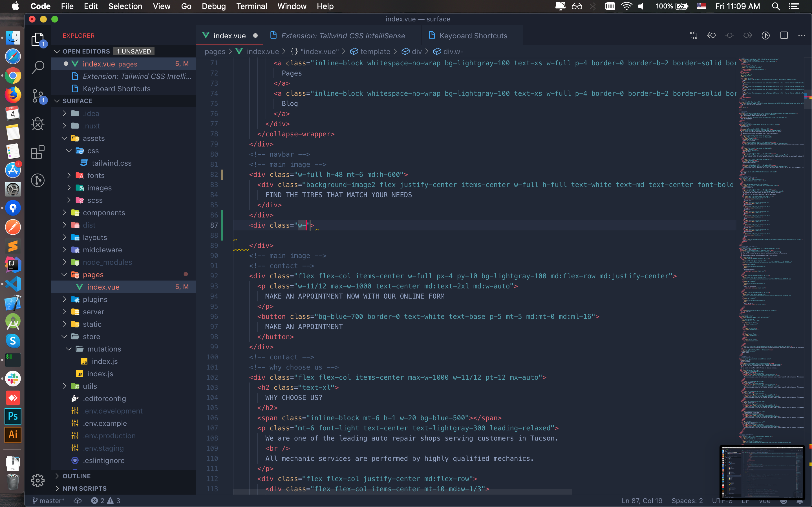The height and width of the screenshot is (507, 812).
Task: Collapse the assets folder
Action: click(x=93, y=138)
